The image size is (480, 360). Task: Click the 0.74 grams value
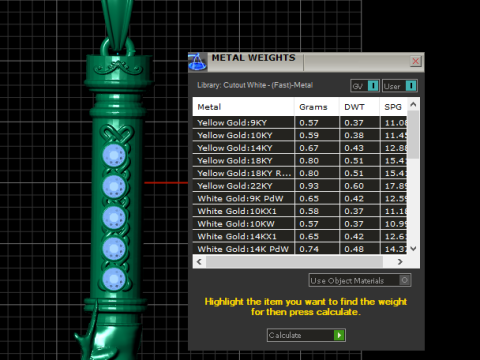pos(309,249)
